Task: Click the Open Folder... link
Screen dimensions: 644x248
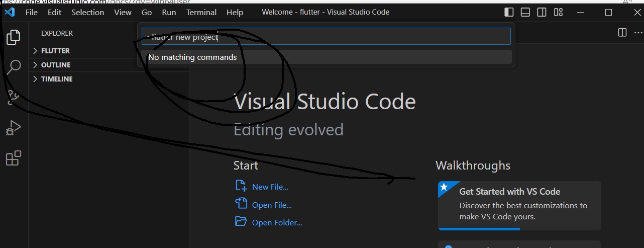Action: pyautogui.click(x=277, y=222)
